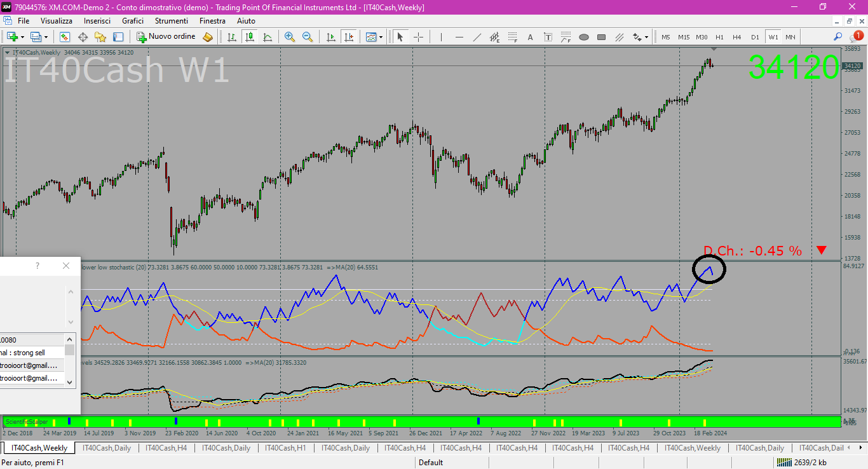Switch to M15 timeframe
This screenshot has height=469, width=868.
tap(684, 37)
